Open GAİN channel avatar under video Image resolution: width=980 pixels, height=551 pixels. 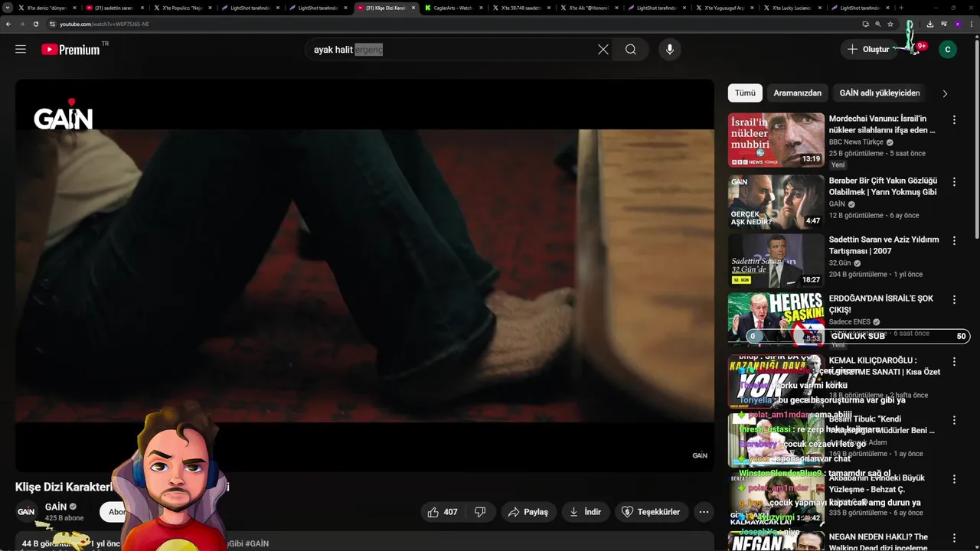(26, 511)
